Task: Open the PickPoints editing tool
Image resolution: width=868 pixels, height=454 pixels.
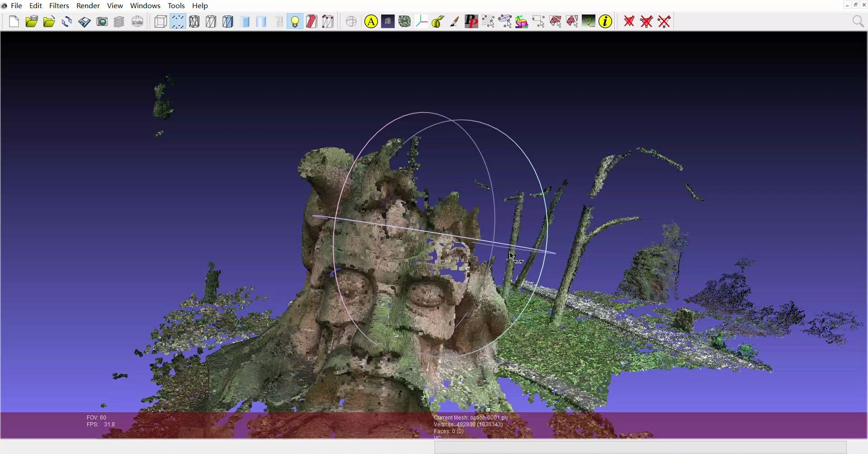Action: pyautogui.click(x=471, y=21)
